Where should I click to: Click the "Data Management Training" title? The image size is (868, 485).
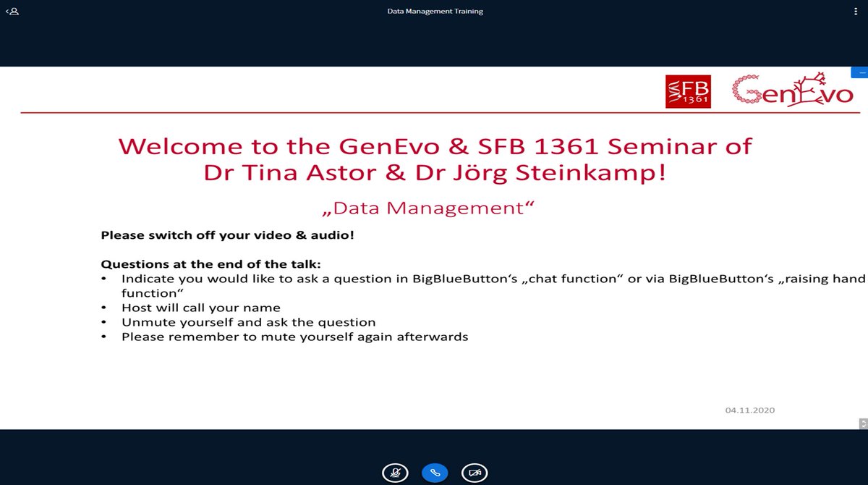click(435, 12)
